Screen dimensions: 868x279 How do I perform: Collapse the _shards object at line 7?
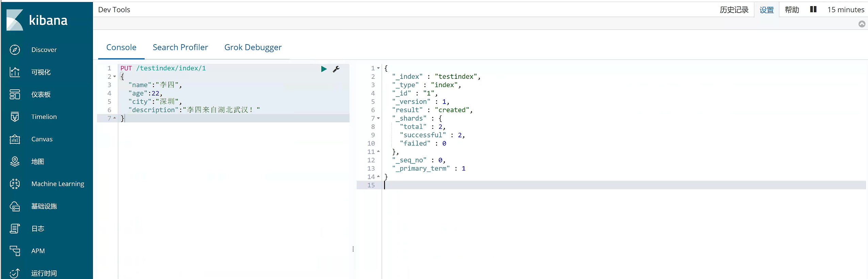click(378, 118)
